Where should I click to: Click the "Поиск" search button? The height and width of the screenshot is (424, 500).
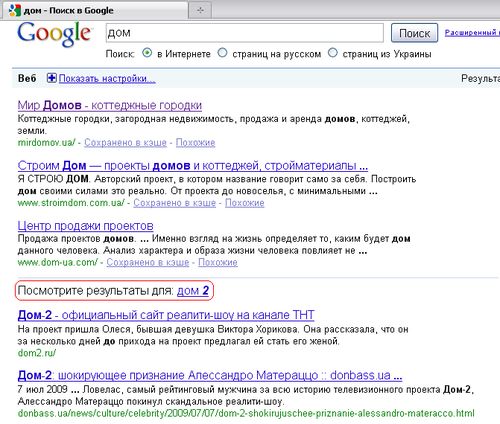tap(414, 33)
